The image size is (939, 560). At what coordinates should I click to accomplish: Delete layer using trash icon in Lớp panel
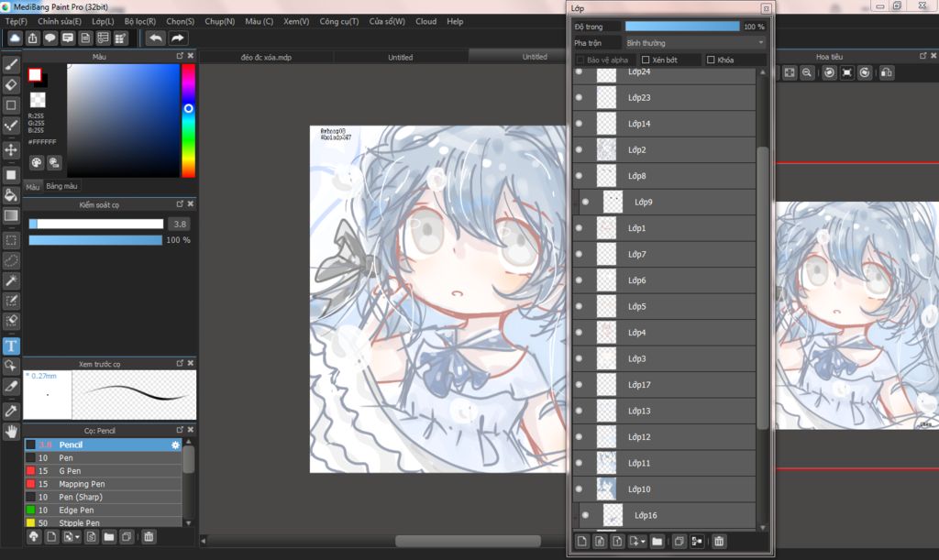(719, 542)
